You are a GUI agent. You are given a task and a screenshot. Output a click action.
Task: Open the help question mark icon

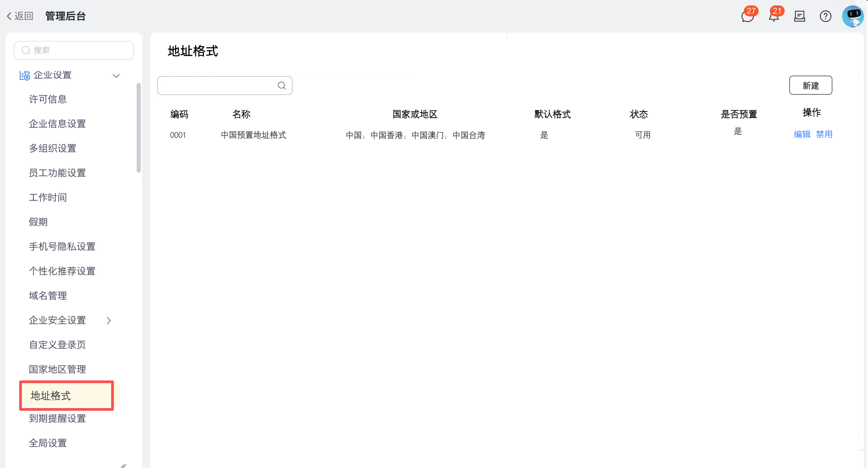(825, 16)
